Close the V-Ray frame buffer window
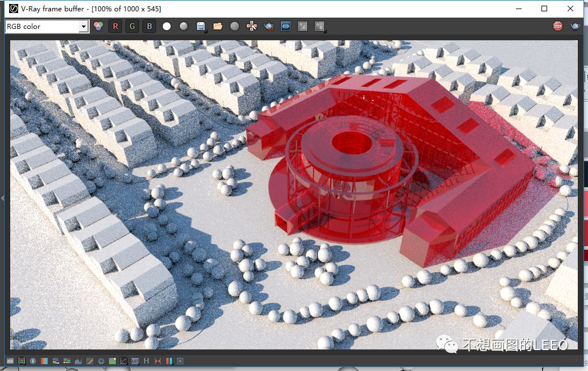 (x=570, y=9)
